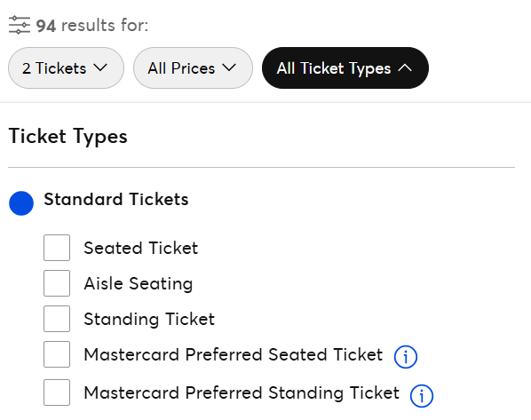The height and width of the screenshot is (420, 531).
Task: Collapse the All Ticket Types filter
Action: (x=345, y=68)
